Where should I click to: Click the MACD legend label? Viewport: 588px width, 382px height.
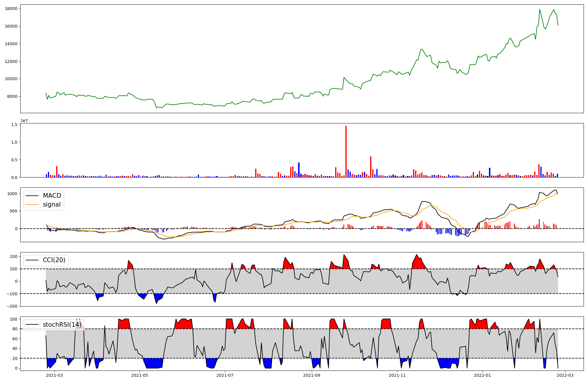coord(52,196)
